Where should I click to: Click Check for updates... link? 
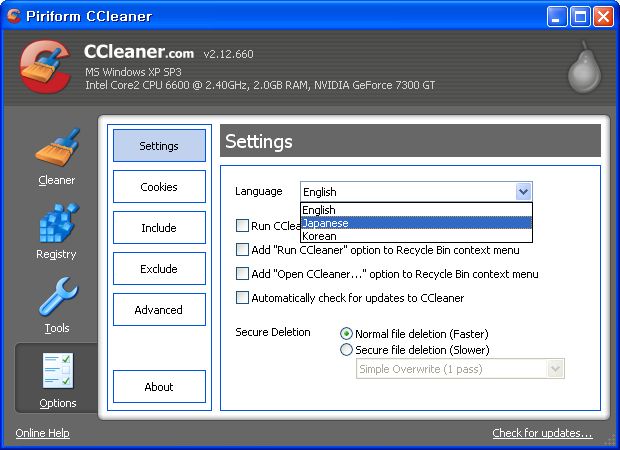542,433
